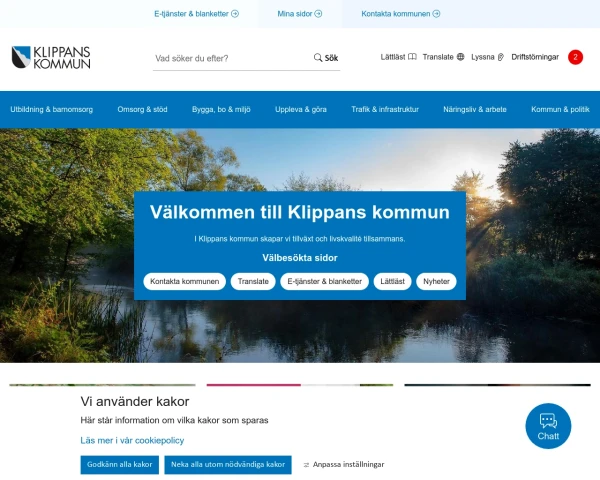Open E-tjänster & blanketter top link

(x=196, y=14)
